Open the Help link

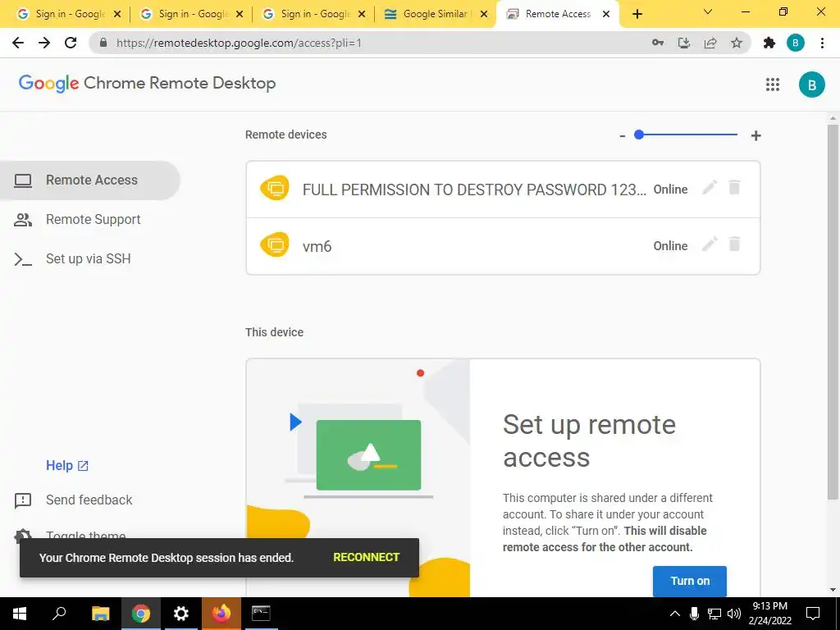(67, 466)
